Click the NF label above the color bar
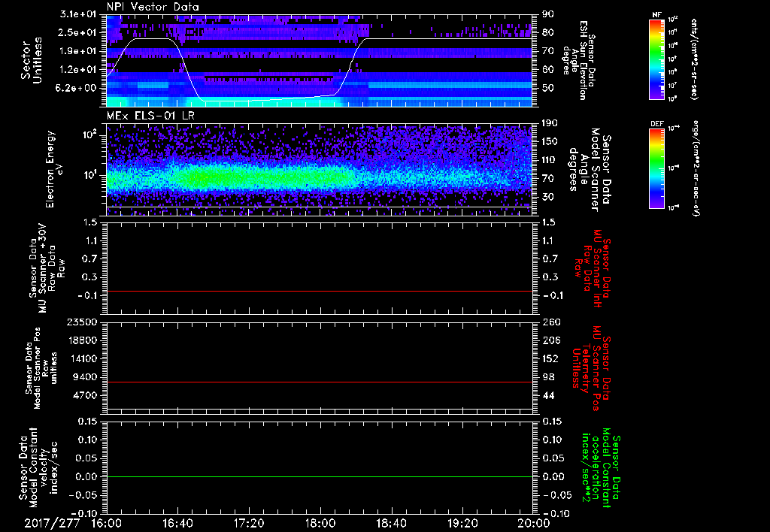770x532 pixels. pos(656,15)
